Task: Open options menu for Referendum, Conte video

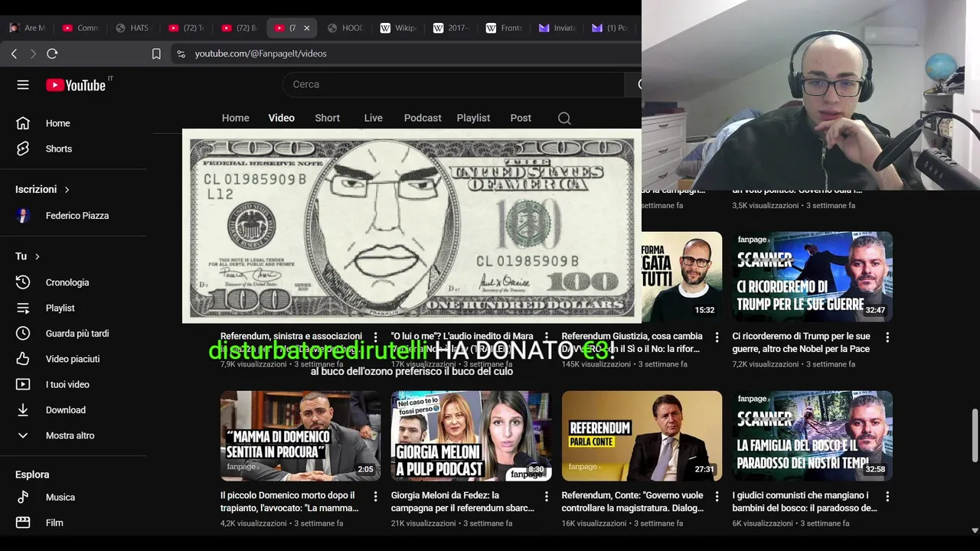Action: point(717,497)
